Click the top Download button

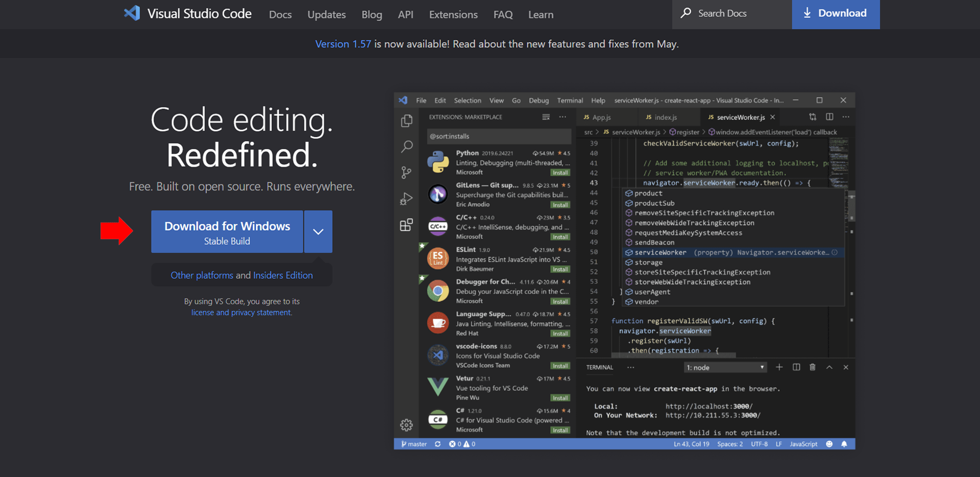click(x=836, y=14)
